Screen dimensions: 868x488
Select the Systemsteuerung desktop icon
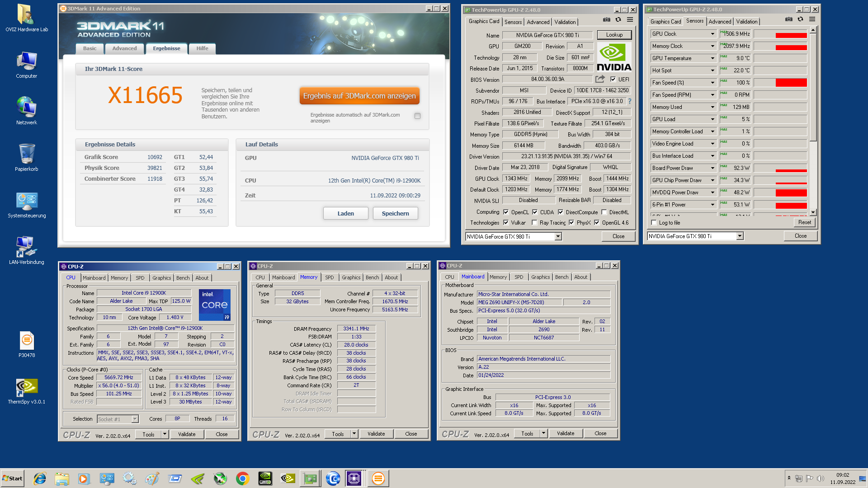click(x=27, y=204)
